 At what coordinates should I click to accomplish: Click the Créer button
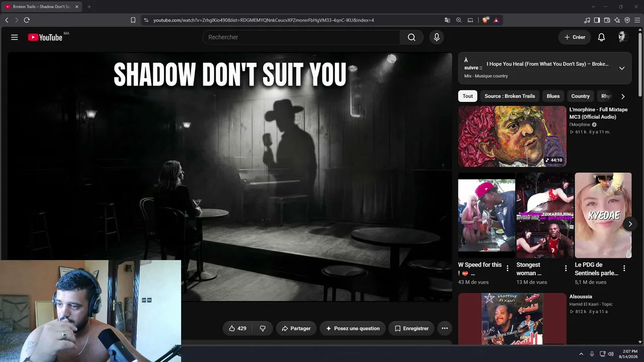[x=575, y=37]
